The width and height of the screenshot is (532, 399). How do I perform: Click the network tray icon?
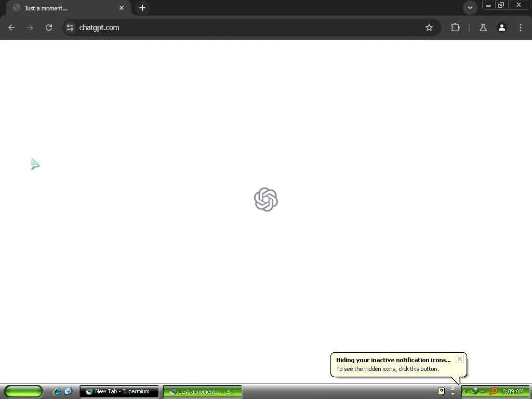click(x=475, y=391)
